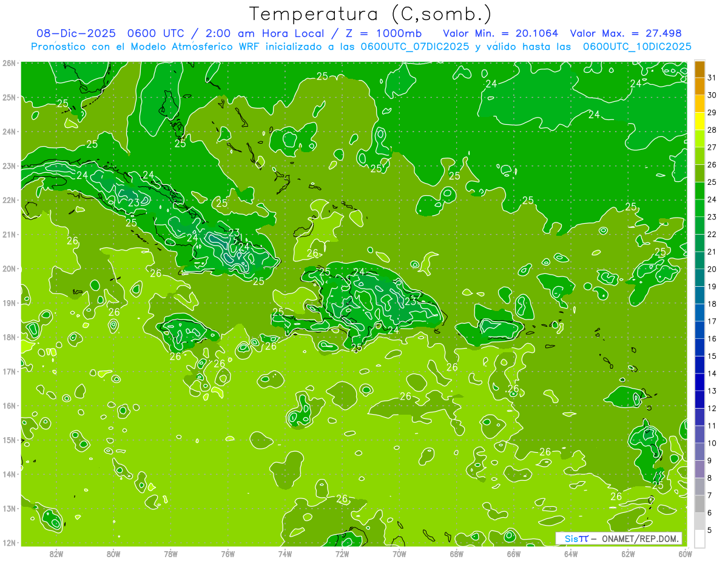Click the "82W" longitude label
This screenshot has height=562, width=728.
pos(56,554)
